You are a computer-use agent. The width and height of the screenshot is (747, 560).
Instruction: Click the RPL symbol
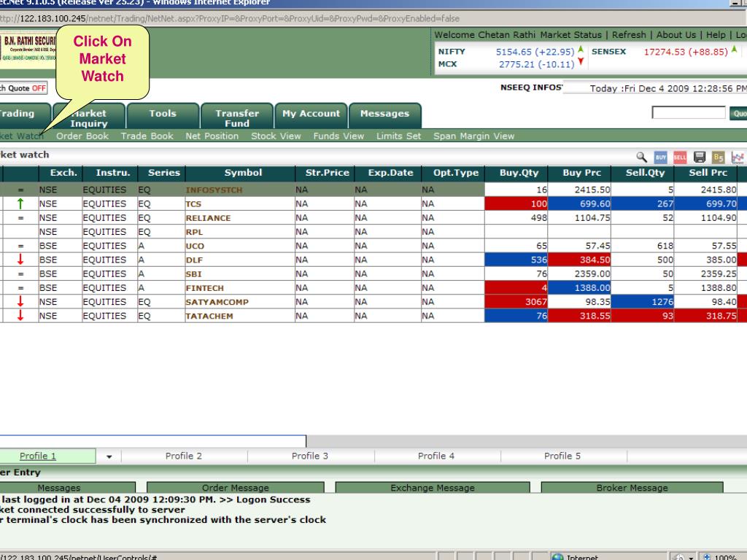(x=194, y=232)
